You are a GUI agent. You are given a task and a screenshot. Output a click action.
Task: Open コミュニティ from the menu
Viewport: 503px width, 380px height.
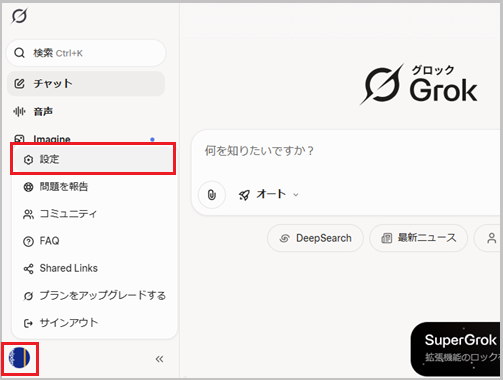click(93, 214)
